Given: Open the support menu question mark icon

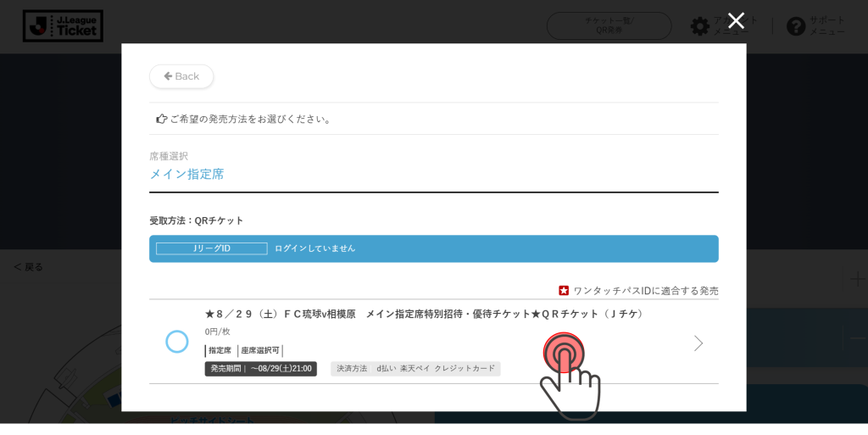Looking at the screenshot, I should click(796, 26).
